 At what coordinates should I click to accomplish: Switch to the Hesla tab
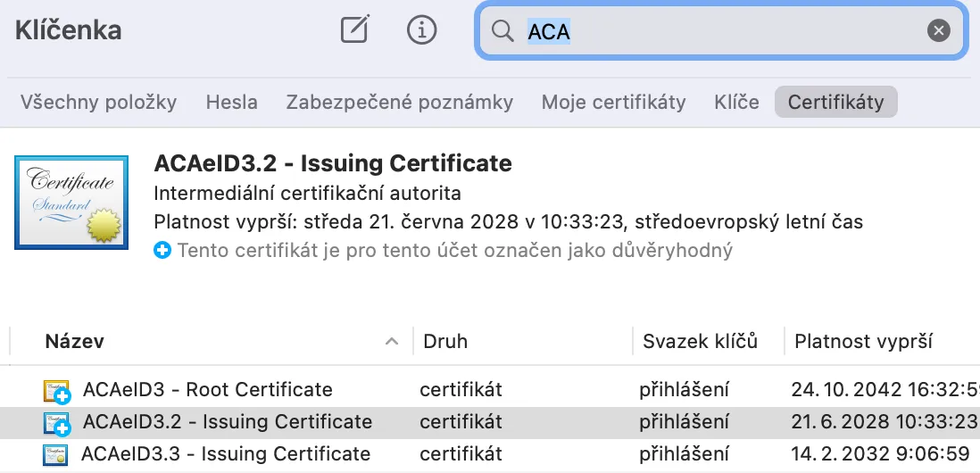(231, 102)
